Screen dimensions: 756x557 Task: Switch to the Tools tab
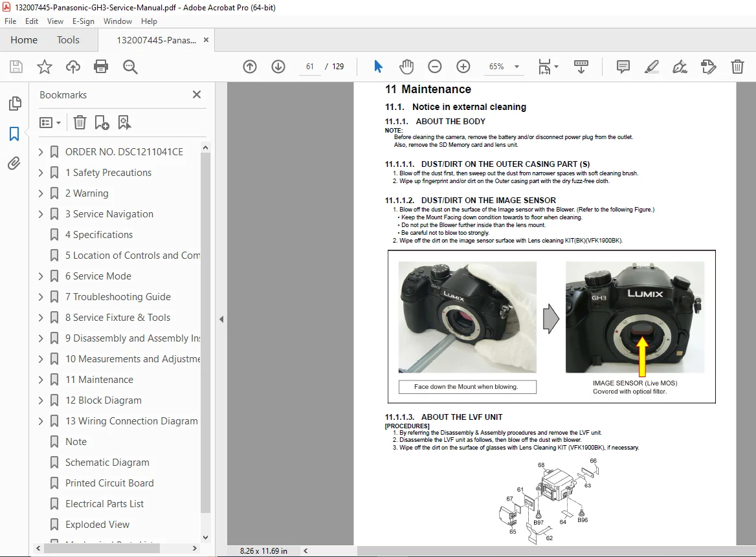[68, 40]
